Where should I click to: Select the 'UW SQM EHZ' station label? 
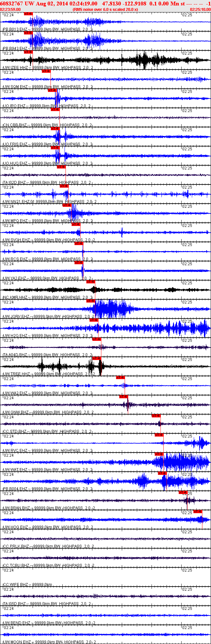click(15, 87)
